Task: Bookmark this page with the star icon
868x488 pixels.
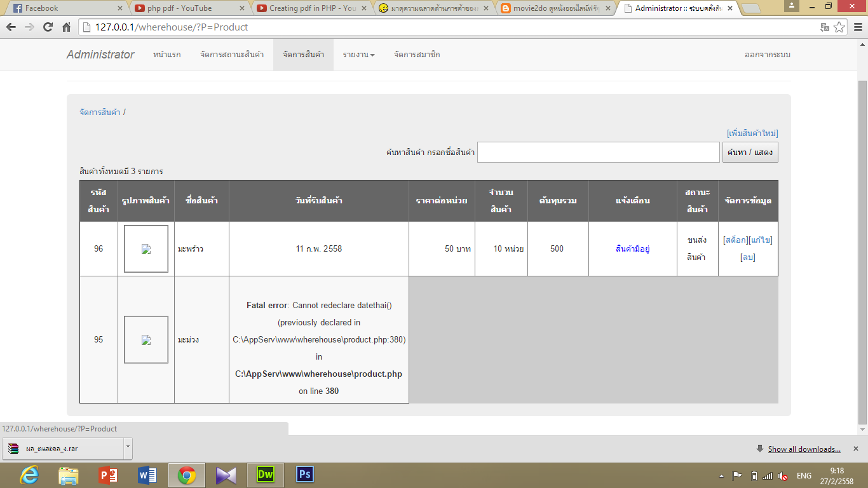Action: pos(839,27)
